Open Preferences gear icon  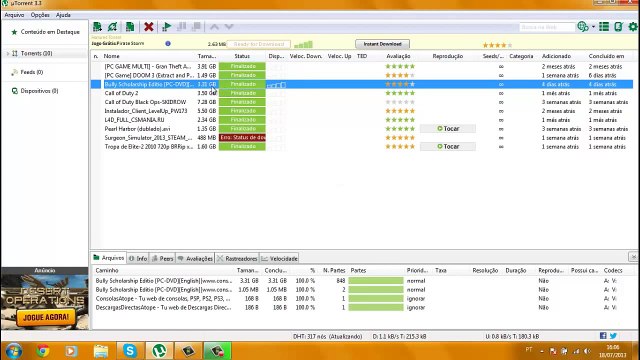633,27
